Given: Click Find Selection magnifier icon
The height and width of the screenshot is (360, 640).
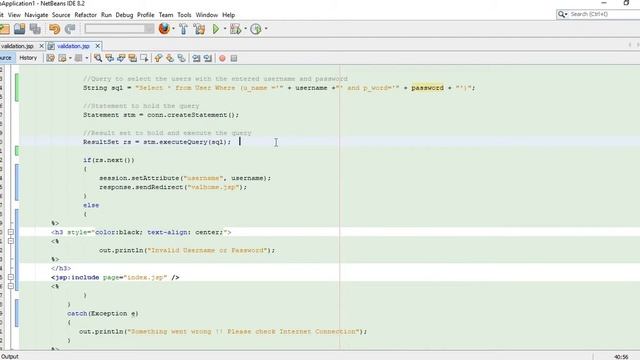Looking at the screenshot, I should tap(98, 58).
